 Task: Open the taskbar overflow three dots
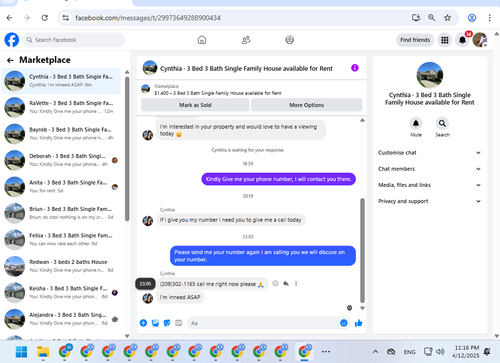[326, 352]
